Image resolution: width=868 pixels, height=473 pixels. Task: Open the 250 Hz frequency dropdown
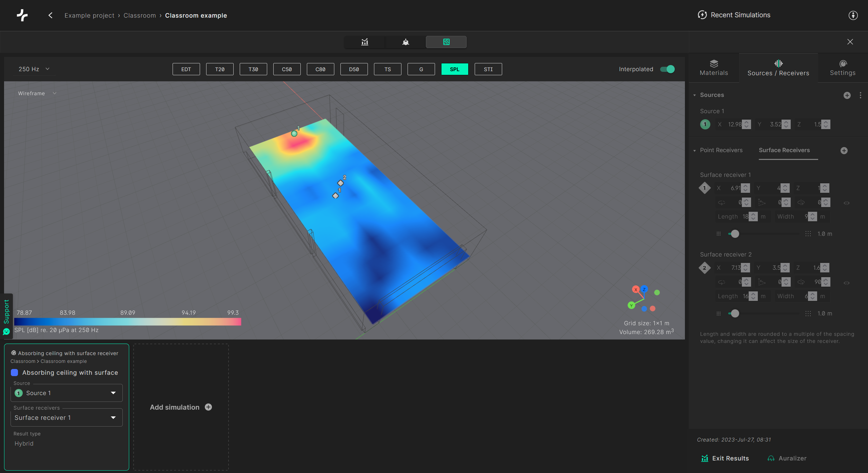[34, 69]
